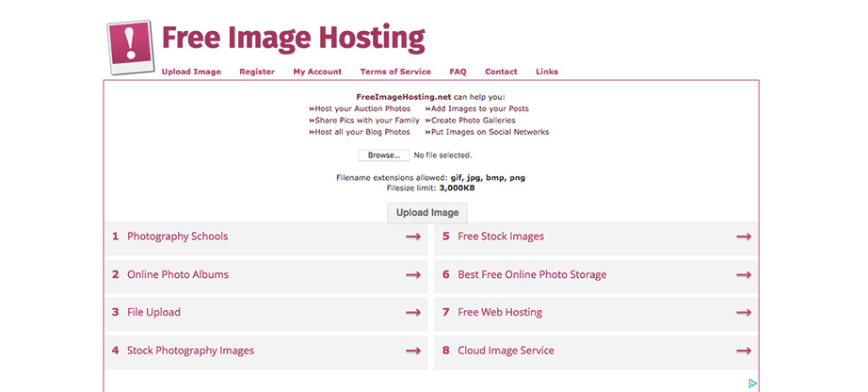Screen dimensions: 868x392
Task: Click the 'No file selected.' text
Action: [x=442, y=155]
